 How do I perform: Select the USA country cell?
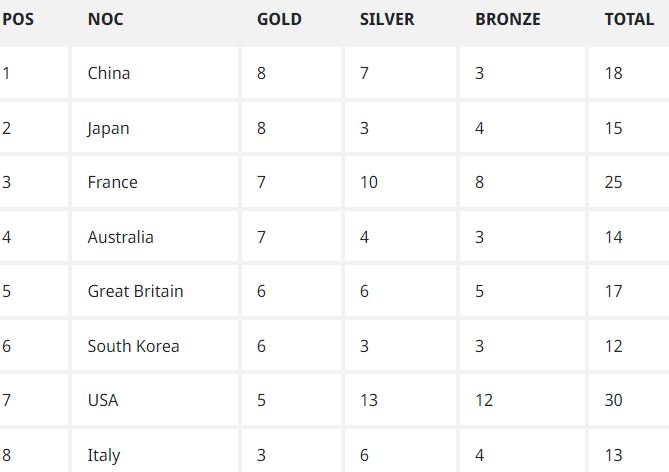tap(103, 400)
